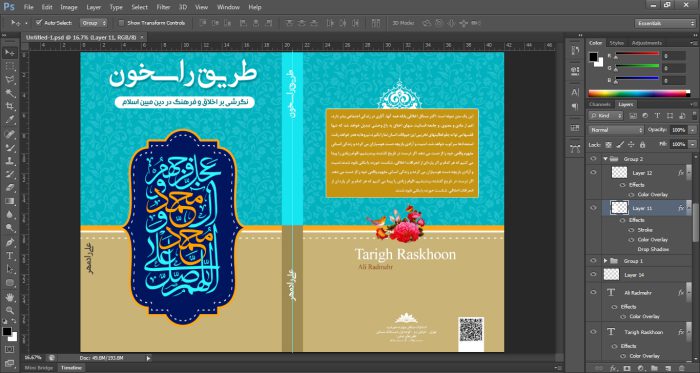Open the Character panel icon
The height and width of the screenshot is (373, 700).
(x=575, y=92)
